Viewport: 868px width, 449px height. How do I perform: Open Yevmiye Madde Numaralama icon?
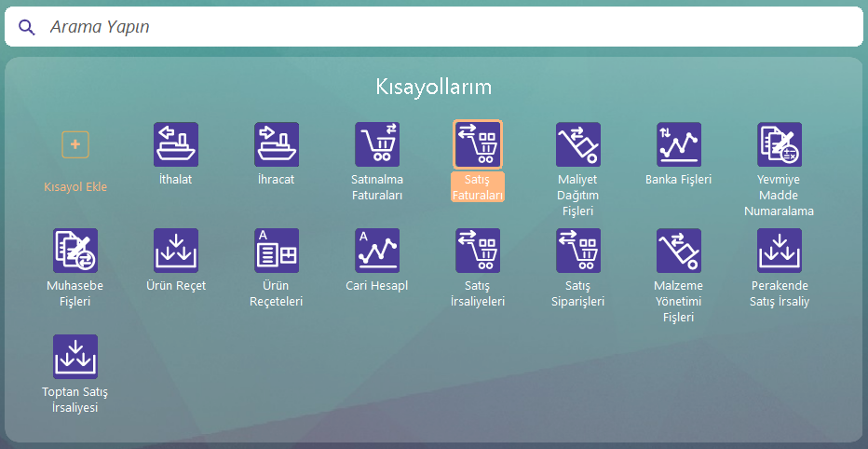pos(780,144)
